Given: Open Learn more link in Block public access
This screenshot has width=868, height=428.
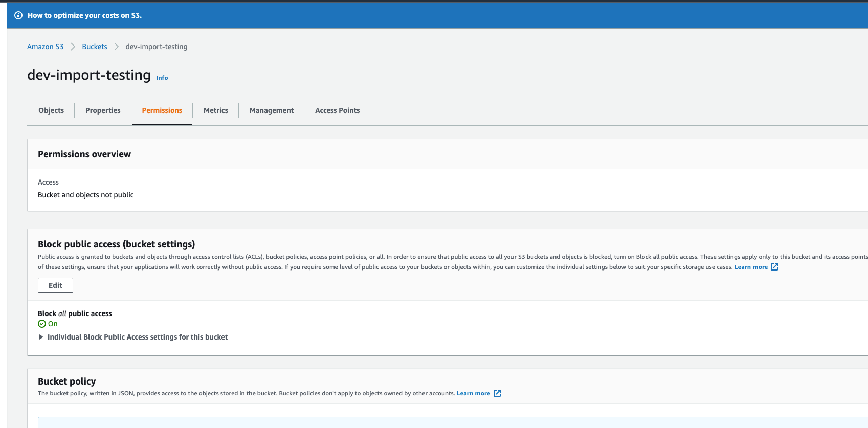Looking at the screenshot, I should coord(751,267).
